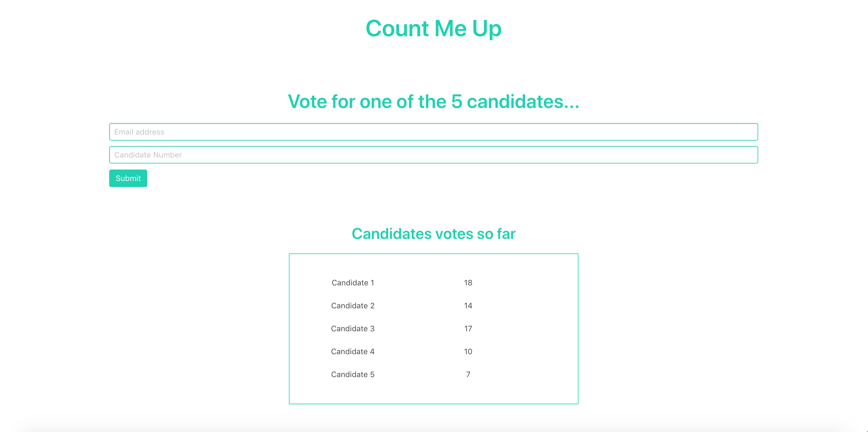This screenshot has height=432, width=868.
Task: Select the Candidate 3 label
Action: coord(353,329)
